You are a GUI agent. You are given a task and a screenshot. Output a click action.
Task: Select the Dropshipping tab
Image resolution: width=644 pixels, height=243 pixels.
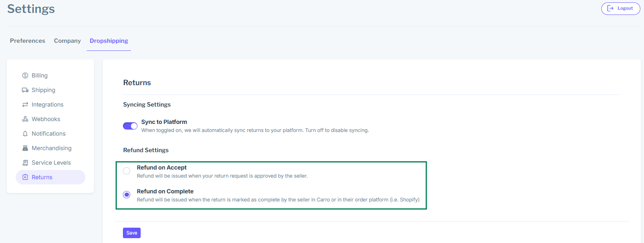pyautogui.click(x=109, y=41)
